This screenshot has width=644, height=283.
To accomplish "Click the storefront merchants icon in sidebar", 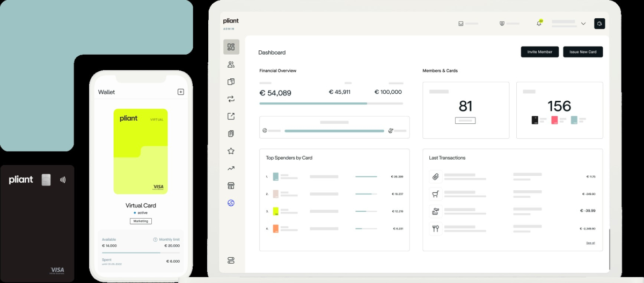I will (x=231, y=185).
